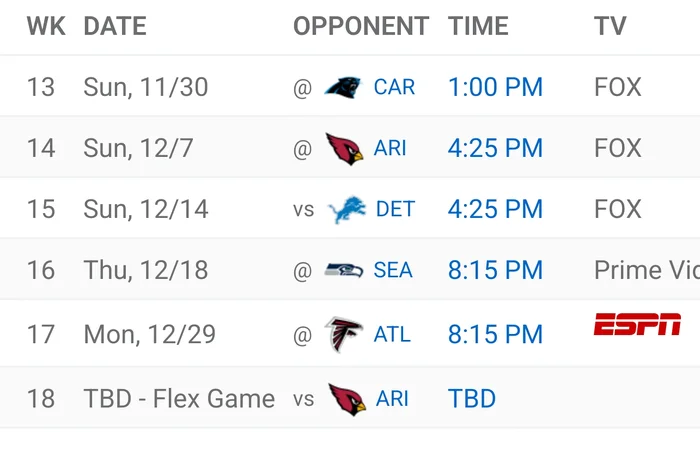This screenshot has width=700, height=462.
Task: Click the 4:25 PM time for the Detroit game
Action: 495,210
